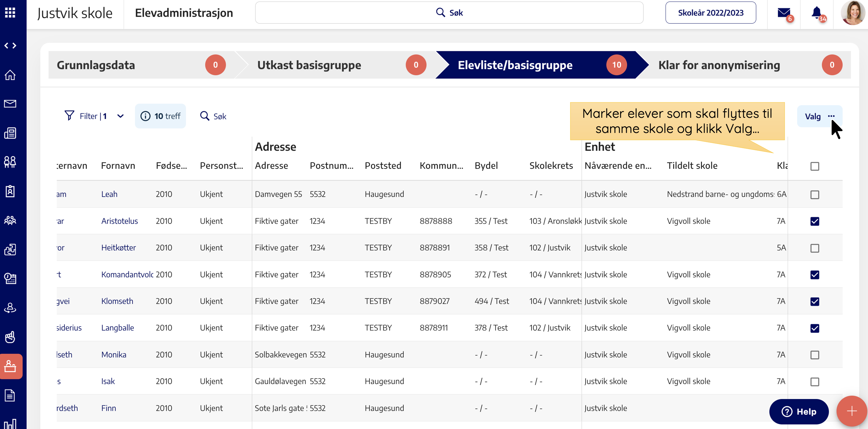Click 10 treff results chip
Screen dimensions: 868x429
[x=160, y=116]
